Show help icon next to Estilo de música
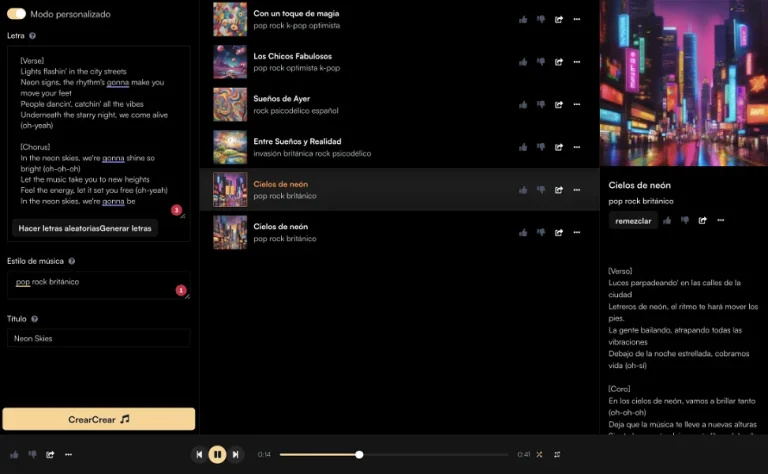 [x=72, y=261]
